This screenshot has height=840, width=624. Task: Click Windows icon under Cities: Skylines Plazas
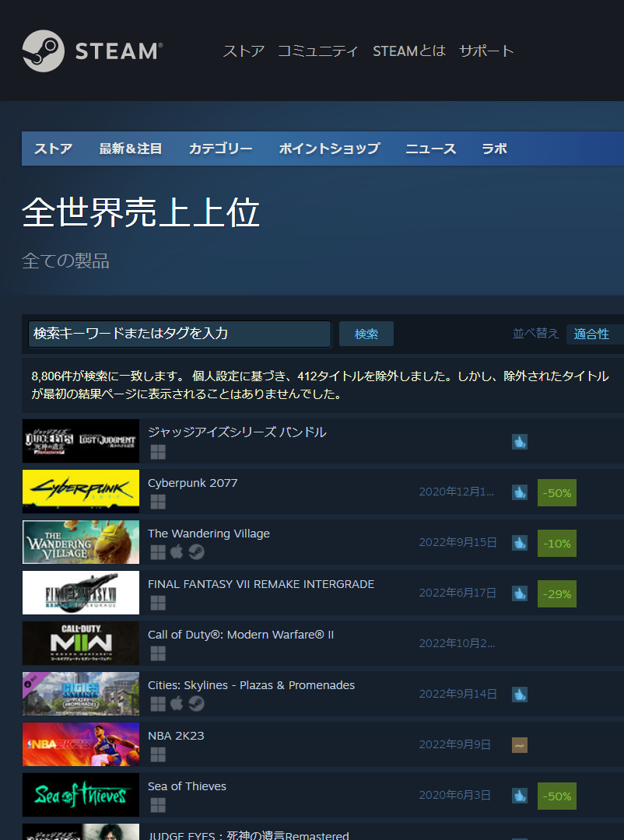(x=158, y=704)
